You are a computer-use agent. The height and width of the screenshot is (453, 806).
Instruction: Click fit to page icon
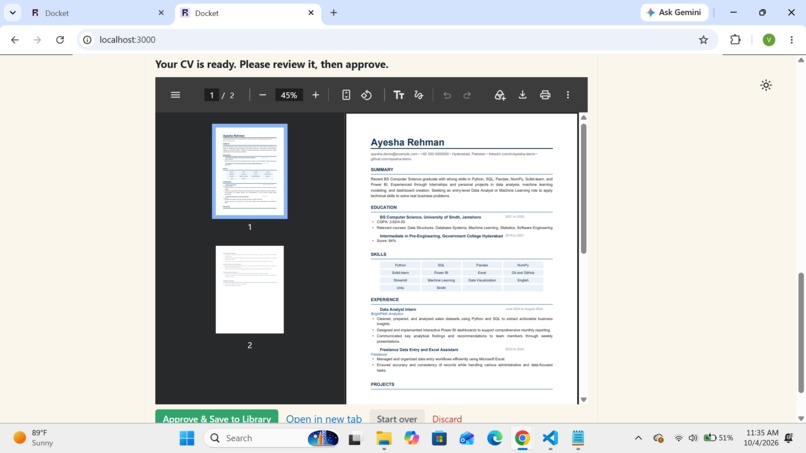(x=346, y=95)
